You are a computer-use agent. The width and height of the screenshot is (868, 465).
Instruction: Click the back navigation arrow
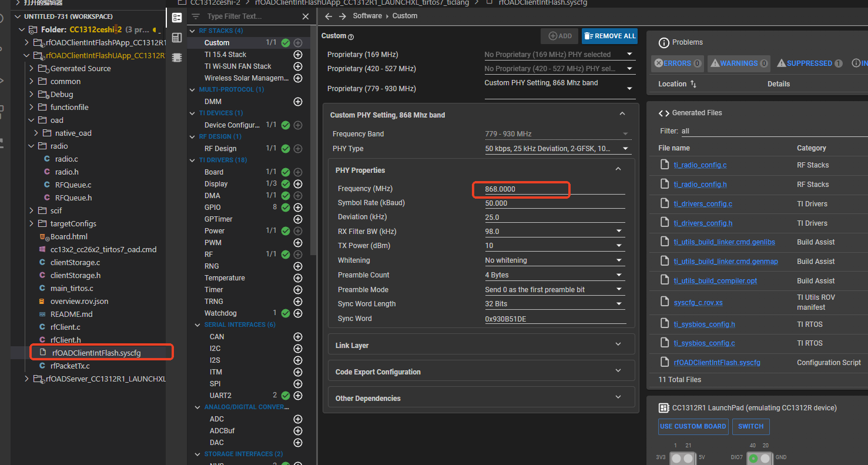click(x=329, y=16)
